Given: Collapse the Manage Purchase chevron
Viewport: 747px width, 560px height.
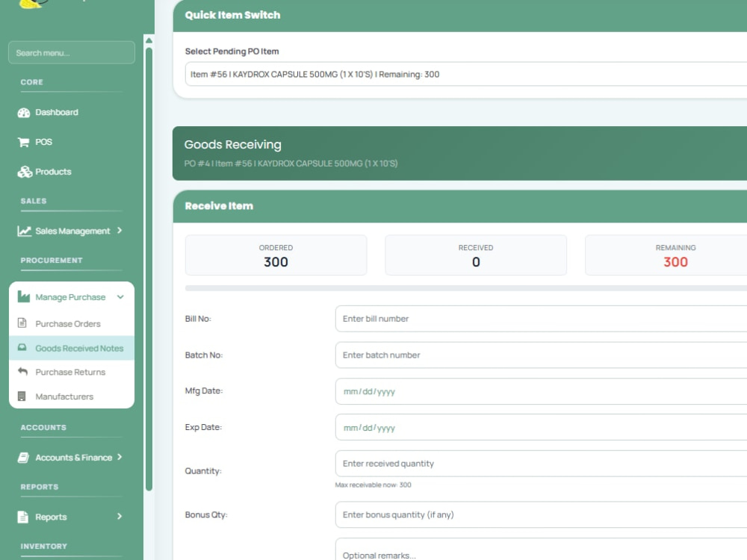Looking at the screenshot, I should (x=120, y=296).
